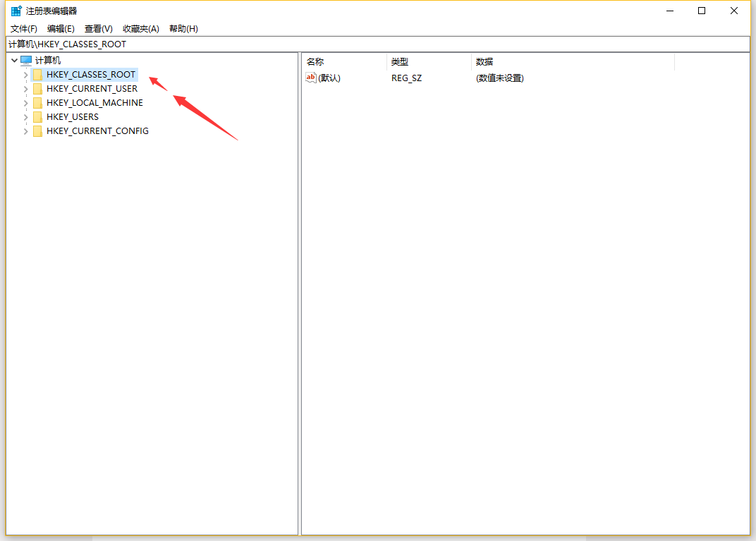
Task: Open the 编辑(E) menu
Action: [x=61, y=29]
